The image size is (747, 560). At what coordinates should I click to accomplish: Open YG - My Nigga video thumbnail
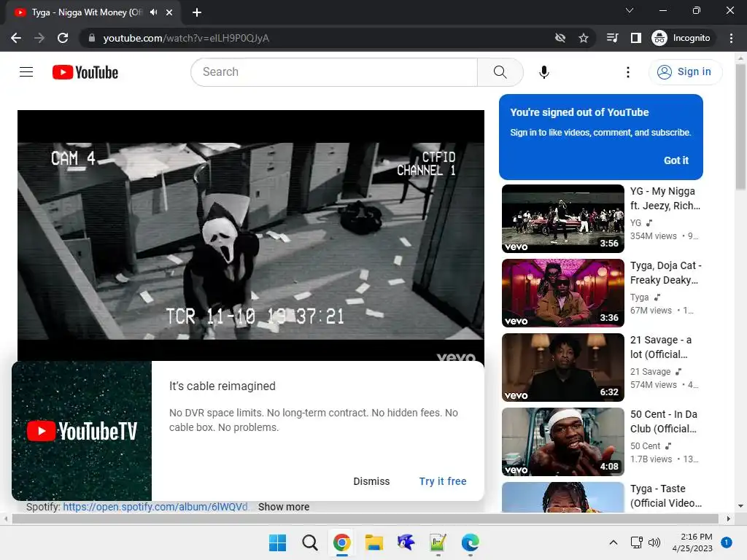pos(563,219)
